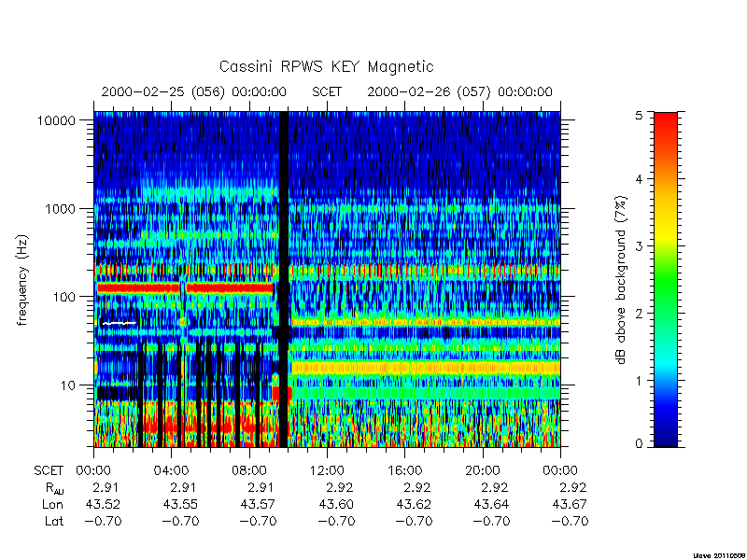Click the short white line near 50 Hz

click(x=120, y=323)
